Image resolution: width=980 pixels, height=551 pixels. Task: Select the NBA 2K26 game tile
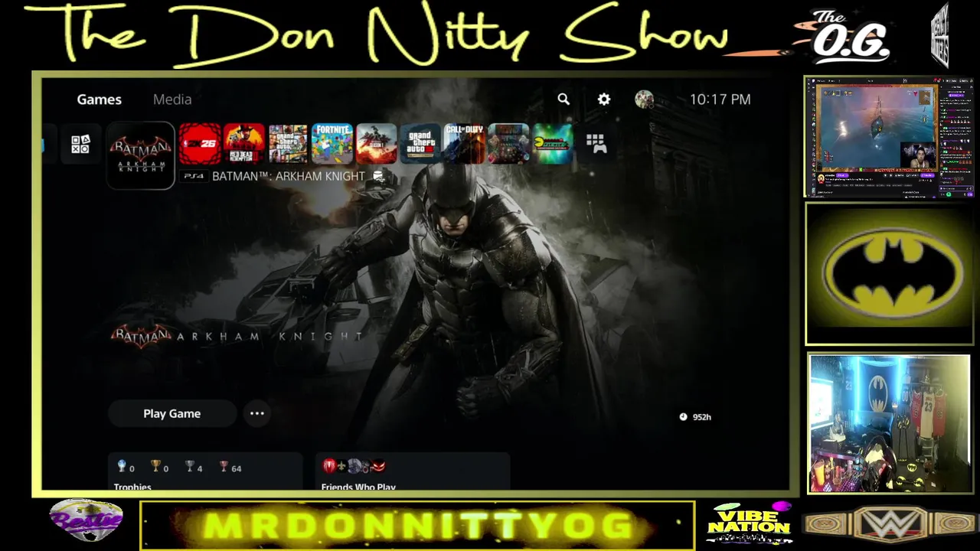coord(200,144)
